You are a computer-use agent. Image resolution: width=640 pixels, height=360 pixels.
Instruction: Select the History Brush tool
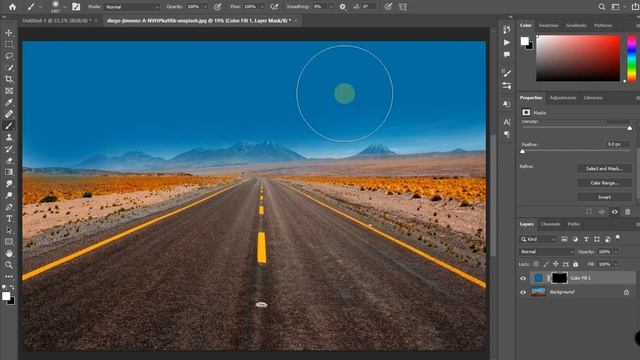[x=9, y=149]
